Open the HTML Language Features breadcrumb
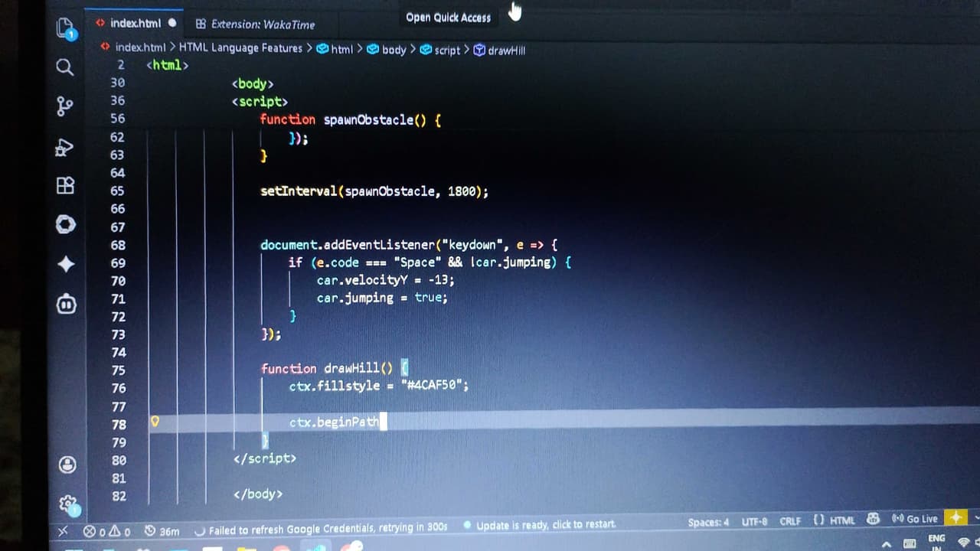This screenshot has width=980, height=551. coord(240,48)
